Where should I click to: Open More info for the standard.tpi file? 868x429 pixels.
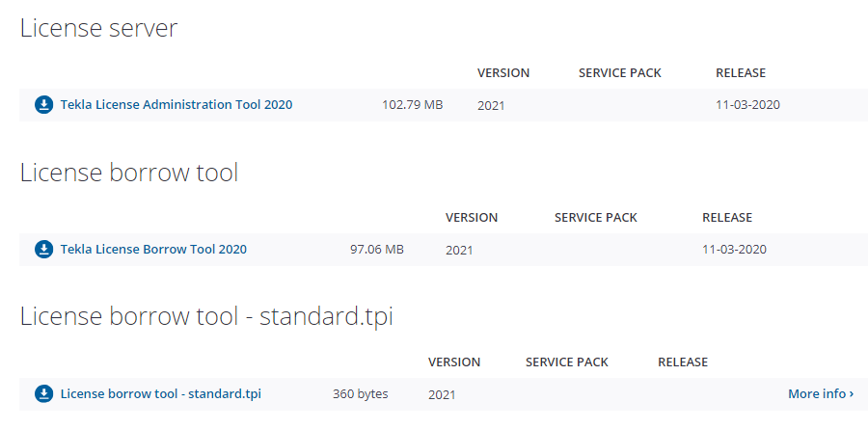click(x=820, y=394)
